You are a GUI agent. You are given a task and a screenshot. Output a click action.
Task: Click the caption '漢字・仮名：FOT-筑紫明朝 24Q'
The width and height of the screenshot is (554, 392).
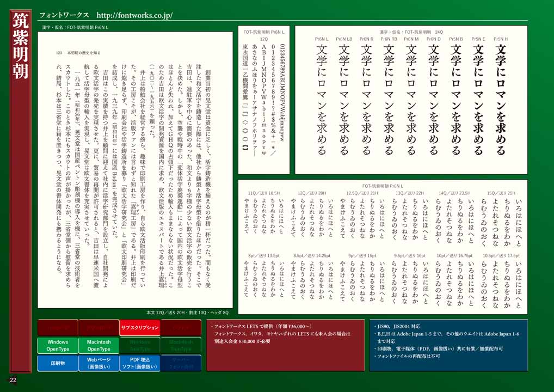pos(411,32)
